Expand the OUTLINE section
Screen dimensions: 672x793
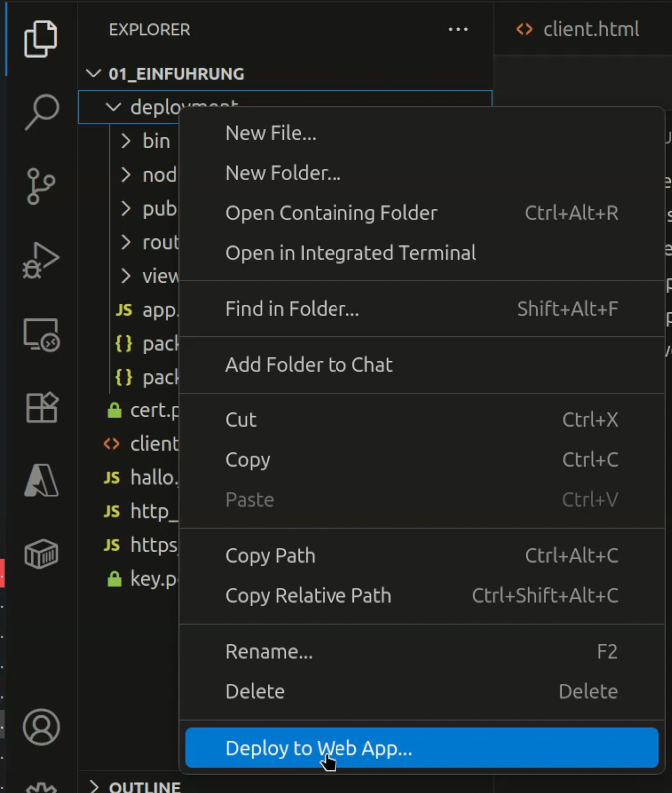coord(95,786)
